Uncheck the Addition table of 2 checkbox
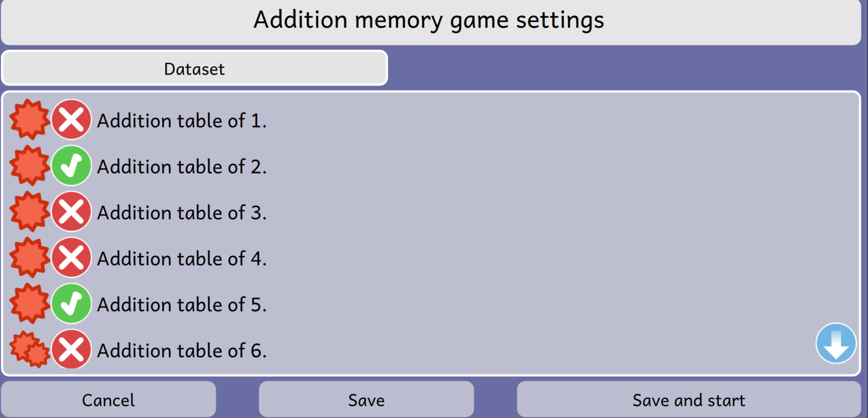This screenshot has width=868, height=418. 71,166
